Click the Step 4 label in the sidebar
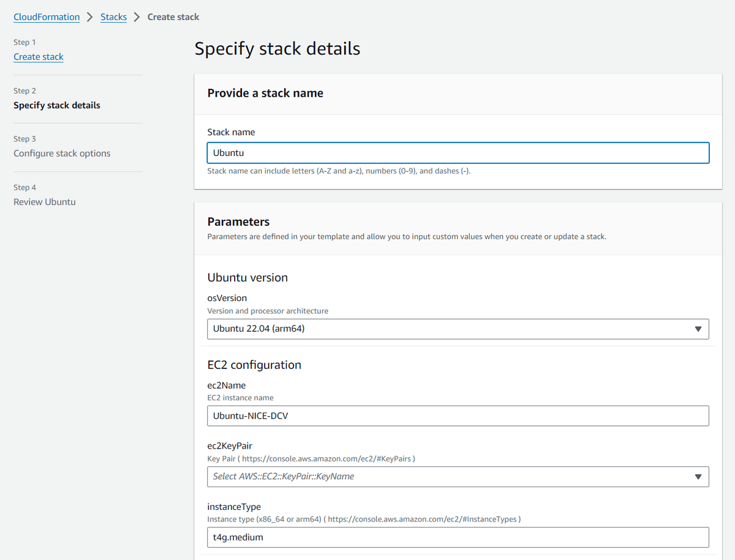Viewport: 735px width, 560px height. [x=24, y=187]
